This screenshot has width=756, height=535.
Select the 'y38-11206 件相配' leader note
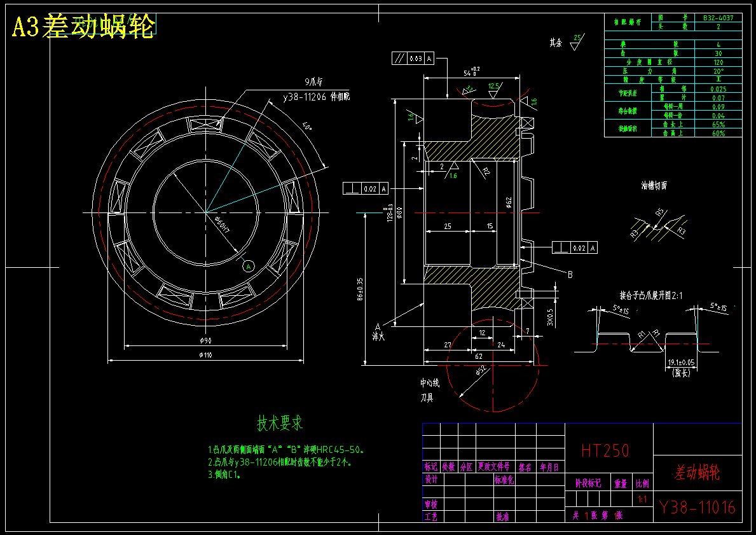click(x=316, y=97)
